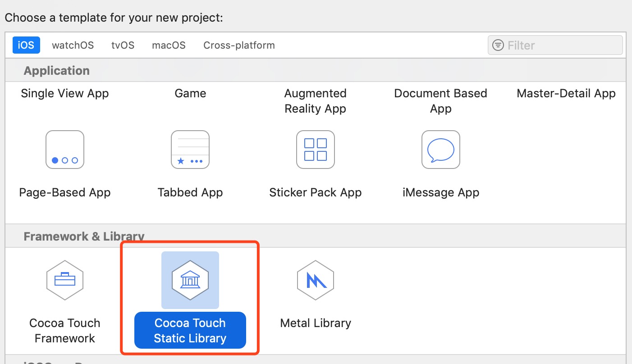Select the Sticker Pack App grid icon
The image size is (632, 364).
[316, 150]
